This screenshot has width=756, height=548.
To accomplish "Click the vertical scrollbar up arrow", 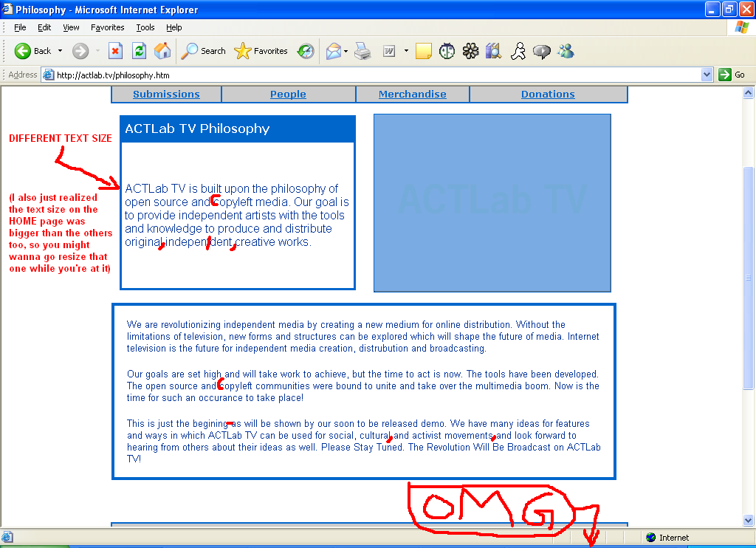I will tap(749, 92).
